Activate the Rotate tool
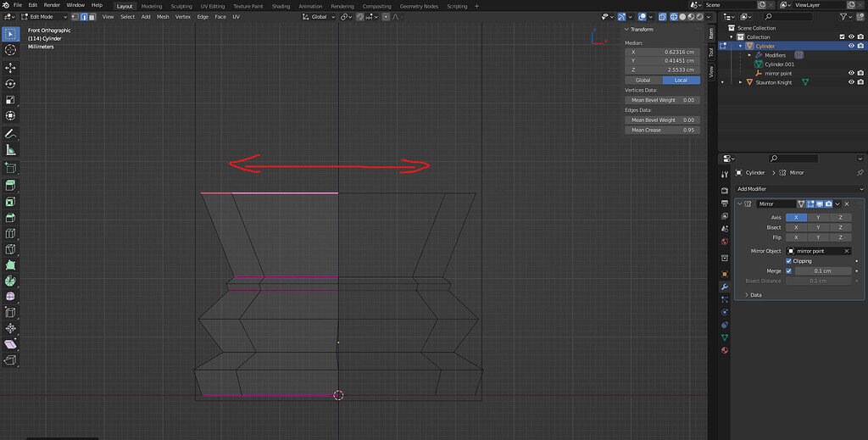The image size is (868, 440). (x=10, y=84)
